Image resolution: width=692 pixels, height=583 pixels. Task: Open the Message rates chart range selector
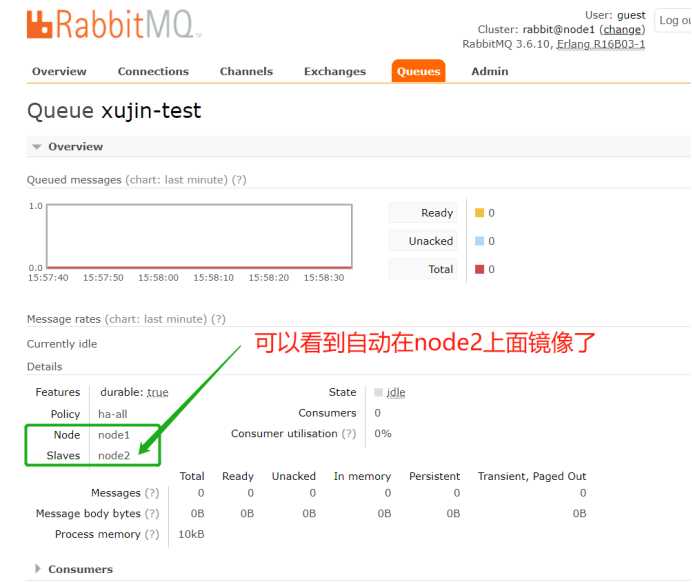tap(156, 319)
